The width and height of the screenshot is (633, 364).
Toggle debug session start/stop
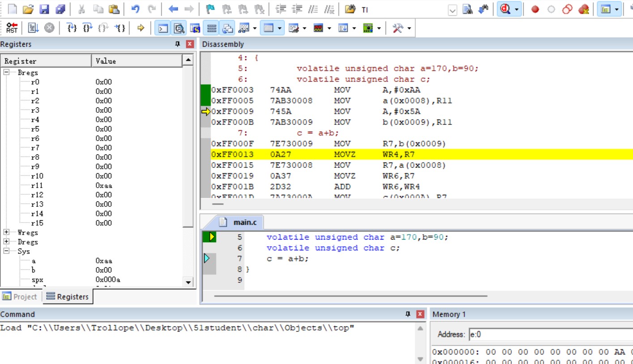click(x=505, y=9)
